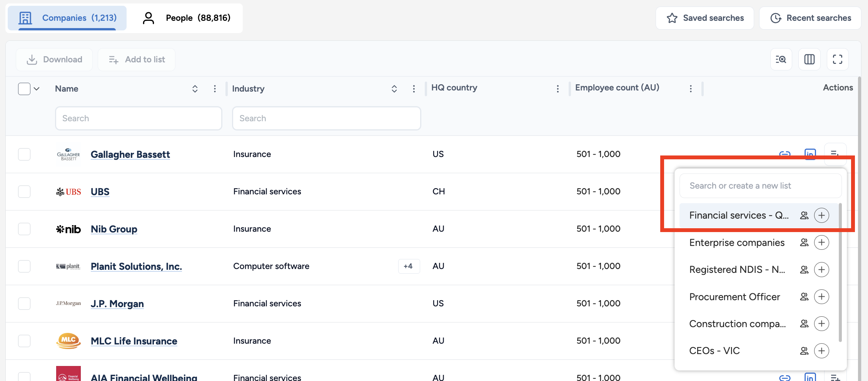
Task: Click the Download button
Action: coord(54,60)
